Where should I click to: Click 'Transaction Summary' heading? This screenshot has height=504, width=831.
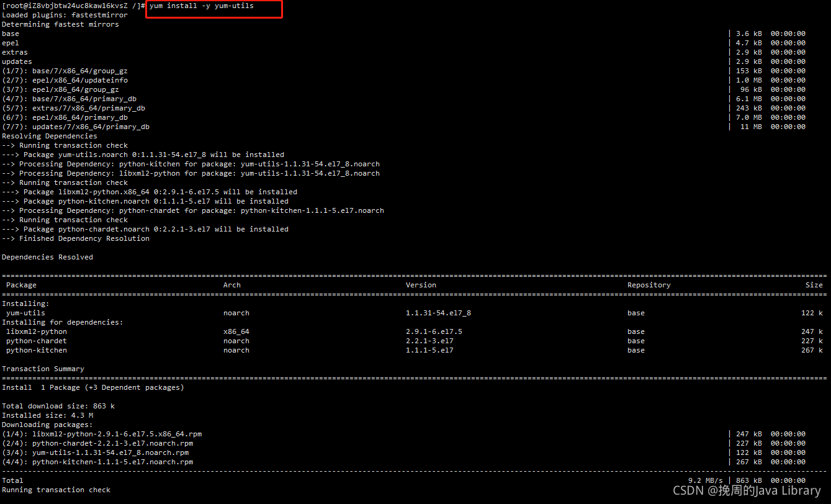pyautogui.click(x=43, y=369)
